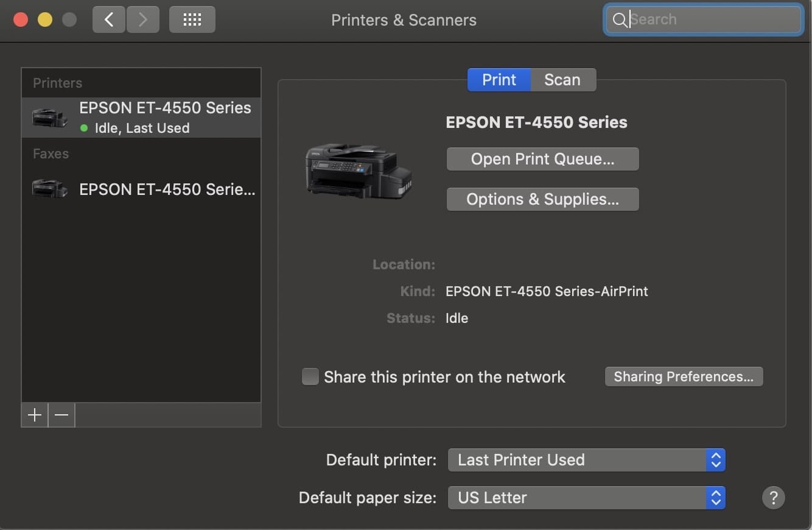Open help with question mark button
The image size is (812, 530).
[x=773, y=497]
